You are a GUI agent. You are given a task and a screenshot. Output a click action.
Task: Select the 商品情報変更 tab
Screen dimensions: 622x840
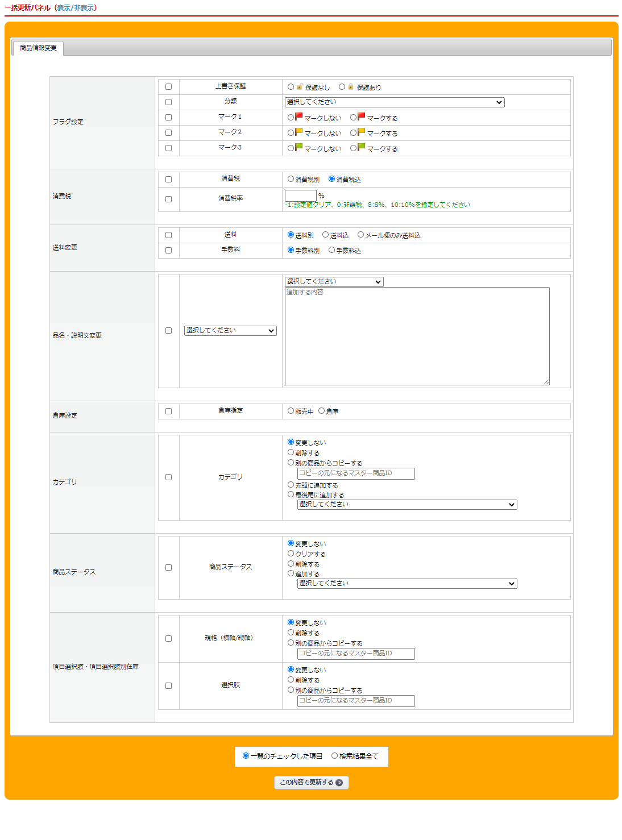click(x=38, y=48)
